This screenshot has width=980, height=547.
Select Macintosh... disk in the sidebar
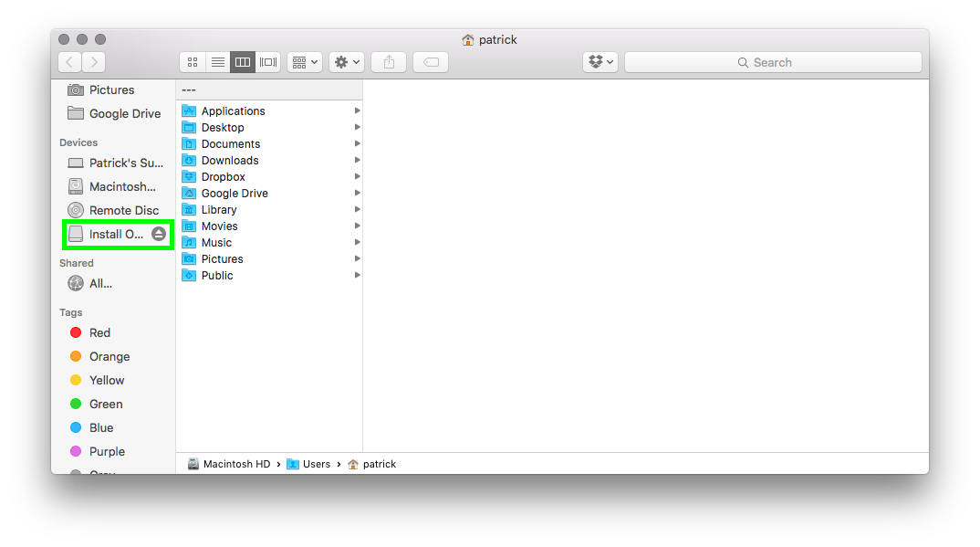(111, 186)
